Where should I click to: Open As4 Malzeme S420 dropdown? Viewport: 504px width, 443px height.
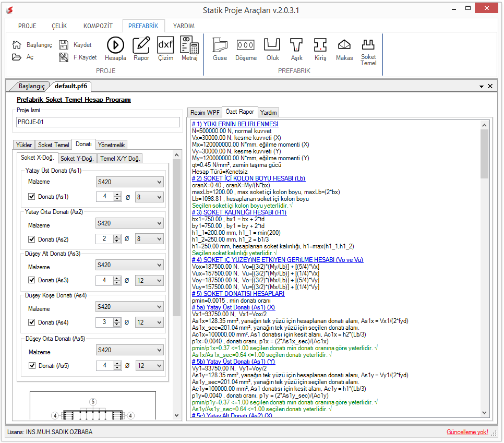(x=129, y=307)
